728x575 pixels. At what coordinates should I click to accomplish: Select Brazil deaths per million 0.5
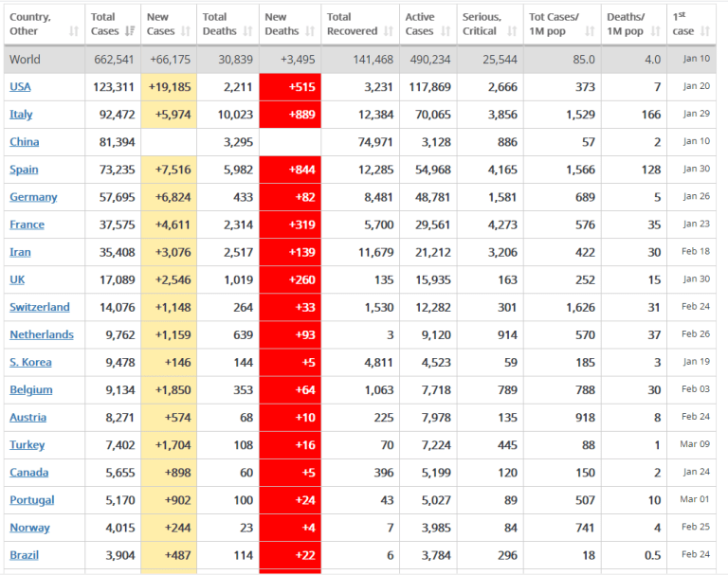(652, 555)
